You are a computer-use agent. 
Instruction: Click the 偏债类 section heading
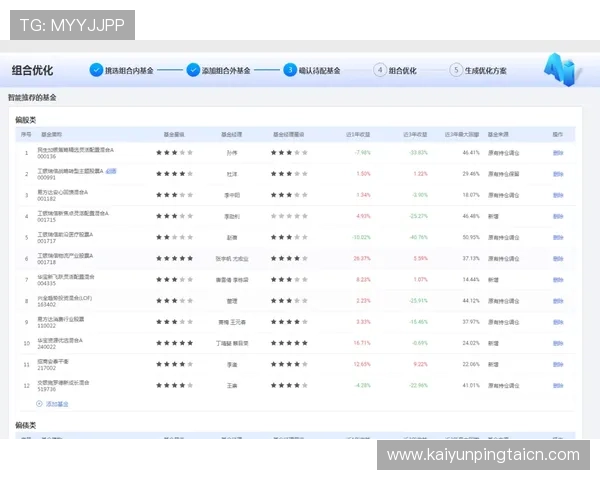click(x=26, y=425)
